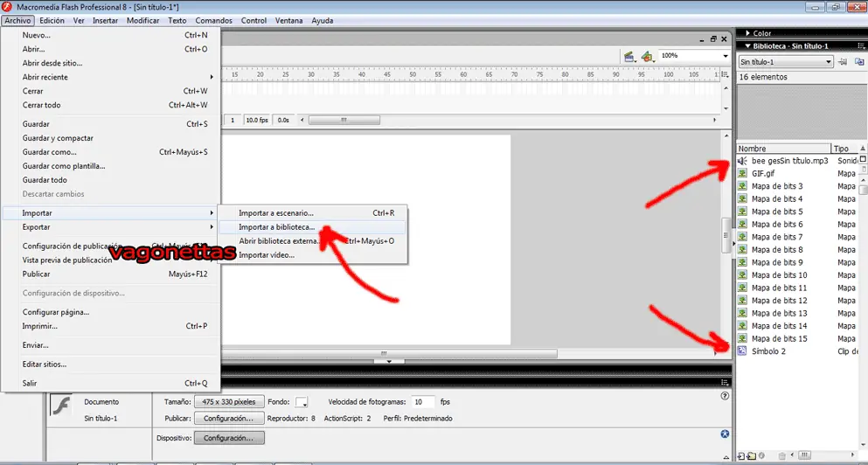Click the library item Properties info icon
Screen dimensions: 868x465
761,456
